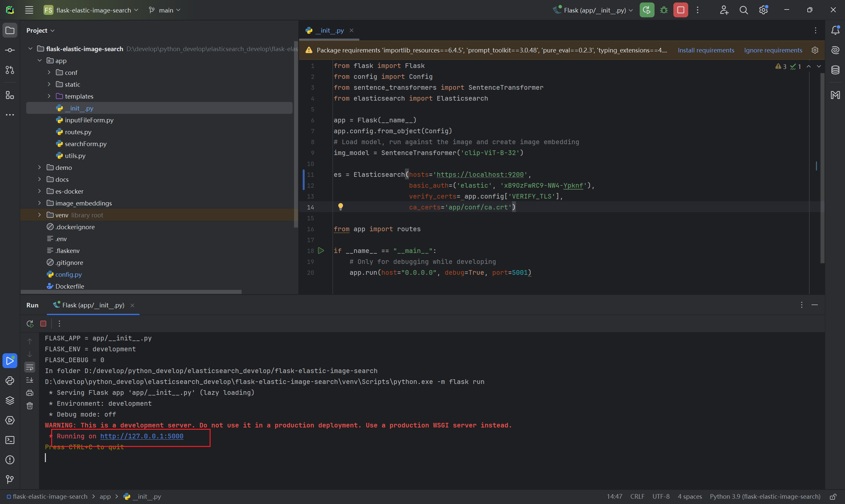The width and height of the screenshot is (845, 504).
Task: Open the http://127.0.0.1:5000 link
Action: 142,436
